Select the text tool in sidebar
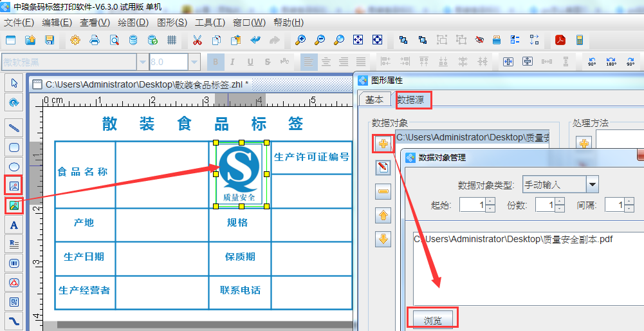644x331 pixels. coord(14,225)
